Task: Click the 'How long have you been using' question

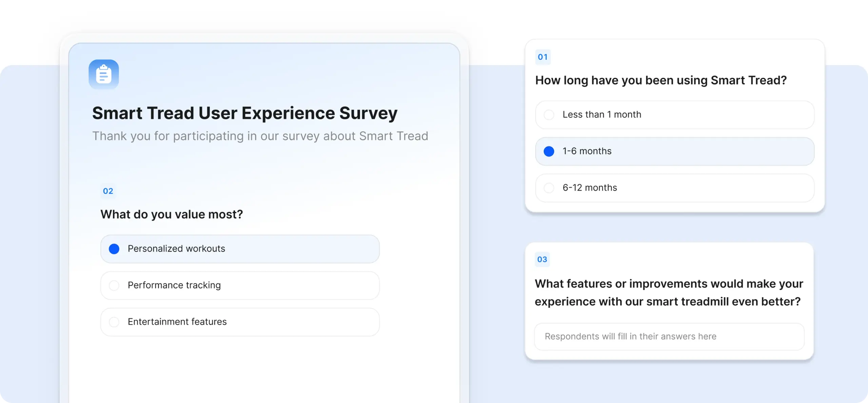Action: click(x=660, y=80)
